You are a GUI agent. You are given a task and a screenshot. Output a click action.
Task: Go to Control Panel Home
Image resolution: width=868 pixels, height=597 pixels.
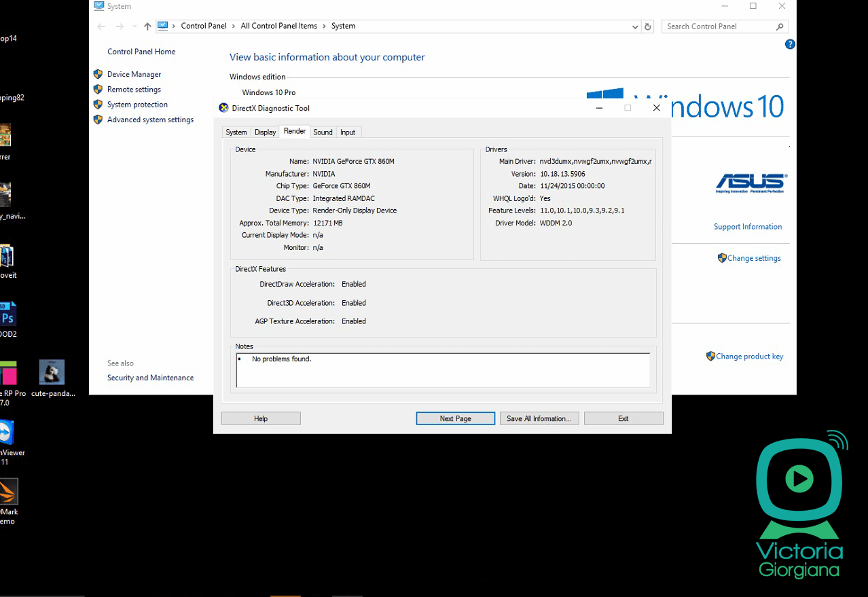pyautogui.click(x=141, y=52)
